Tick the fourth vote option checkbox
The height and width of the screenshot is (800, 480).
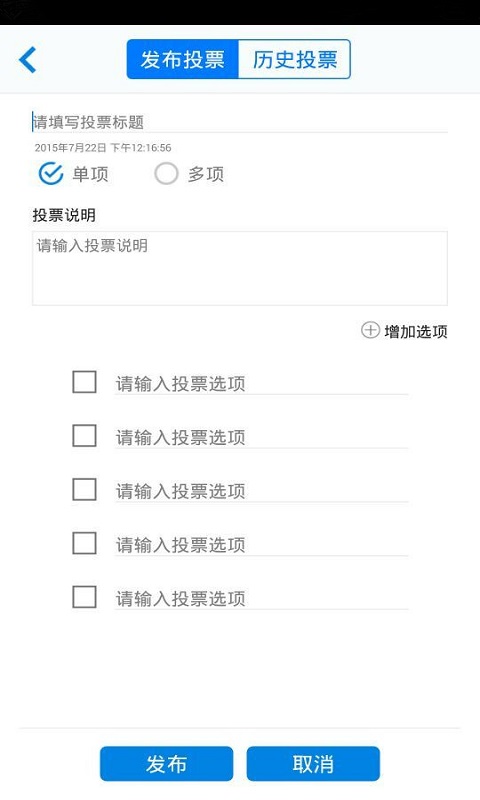[84, 543]
